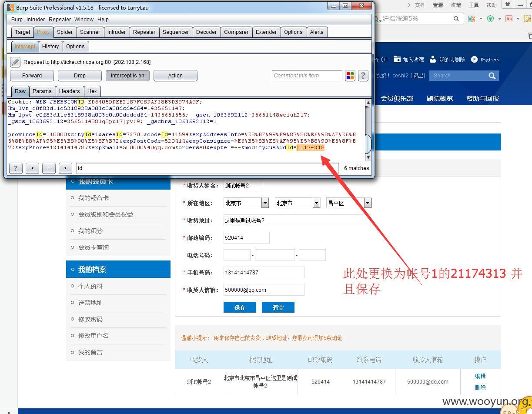Click the 手机号码 mobile number field
This screenshot has width=532, height=414.
[x=264, y=273]
